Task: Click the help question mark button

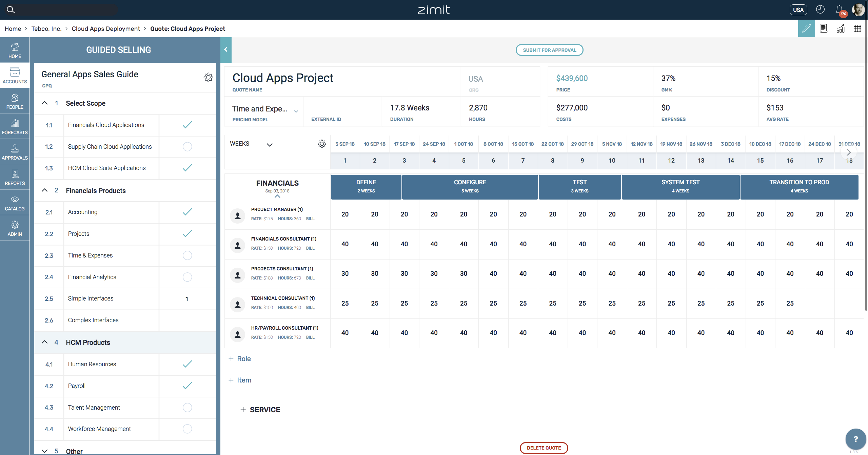Action: pyautogui.click(x=855, y=439)
